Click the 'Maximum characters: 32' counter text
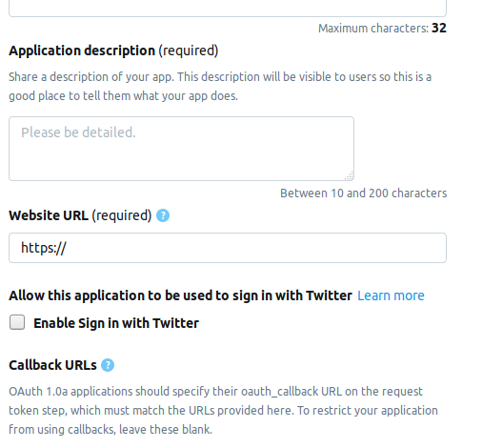 click(382, 29)
